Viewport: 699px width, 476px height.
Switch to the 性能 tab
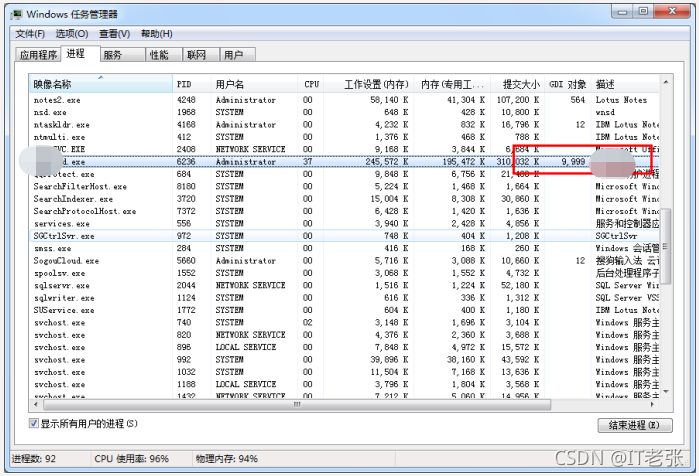164,55
